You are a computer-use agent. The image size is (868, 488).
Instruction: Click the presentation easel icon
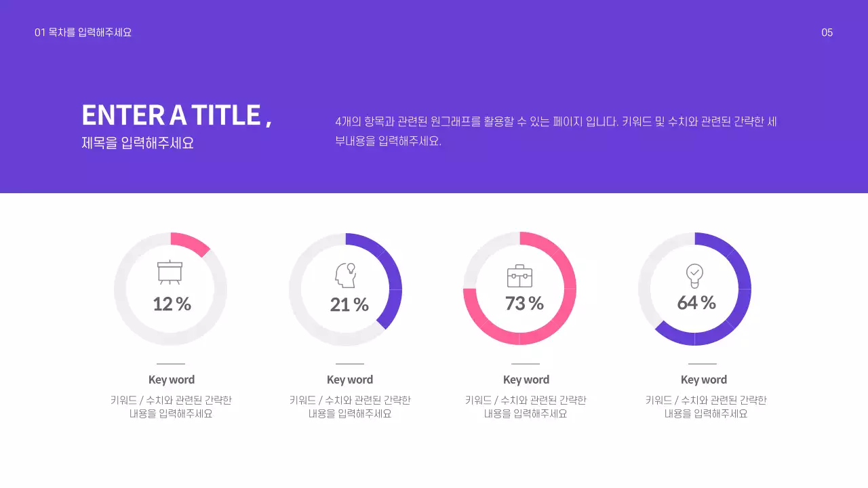170,272
